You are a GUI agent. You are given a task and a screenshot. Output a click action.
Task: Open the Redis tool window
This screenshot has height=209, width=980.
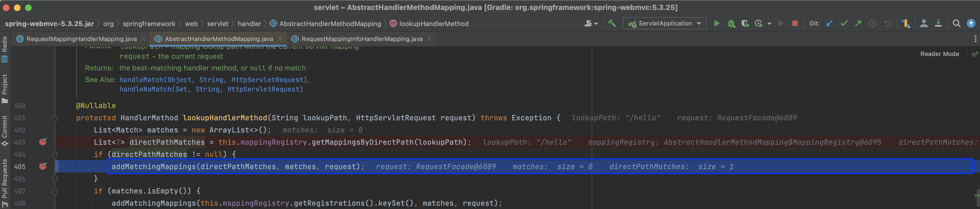tap(4, 49)
